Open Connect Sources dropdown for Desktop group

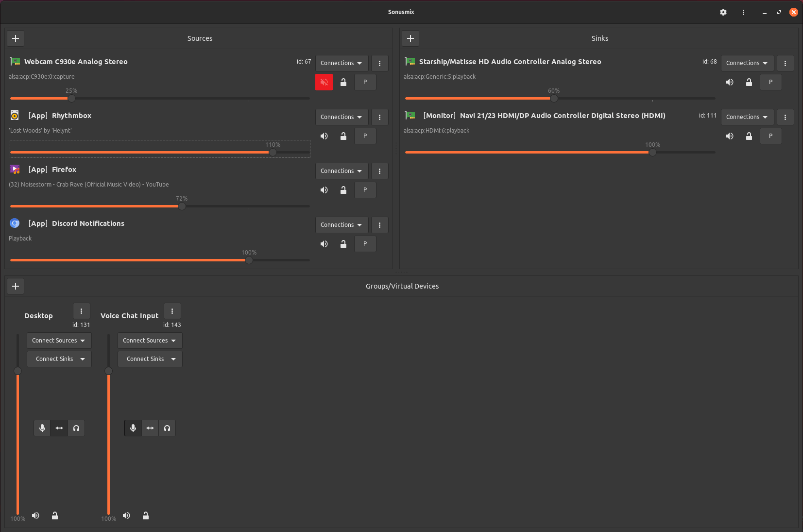point(59,341)
